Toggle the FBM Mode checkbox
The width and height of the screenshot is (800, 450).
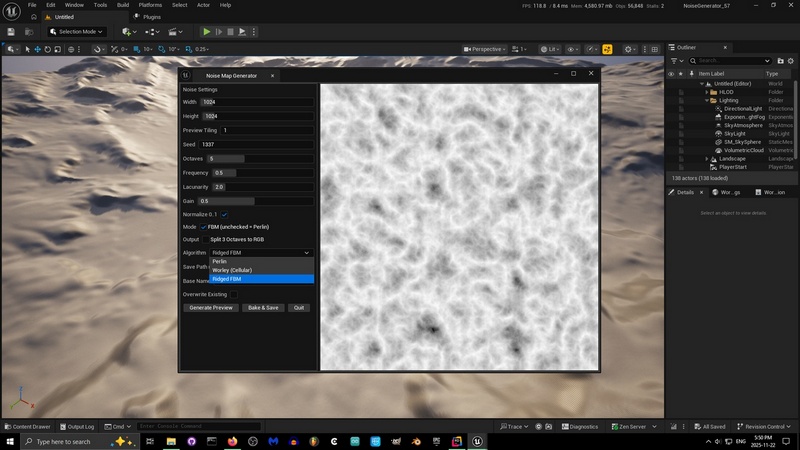(x=203, y=227)
